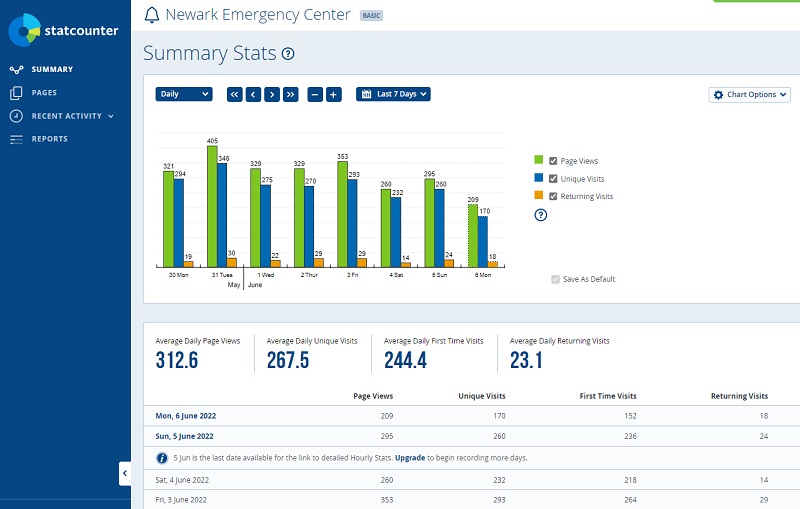Collapse the sidebar with the arrow handle
This screenshot has height=509, width=800.
[125, 473]
